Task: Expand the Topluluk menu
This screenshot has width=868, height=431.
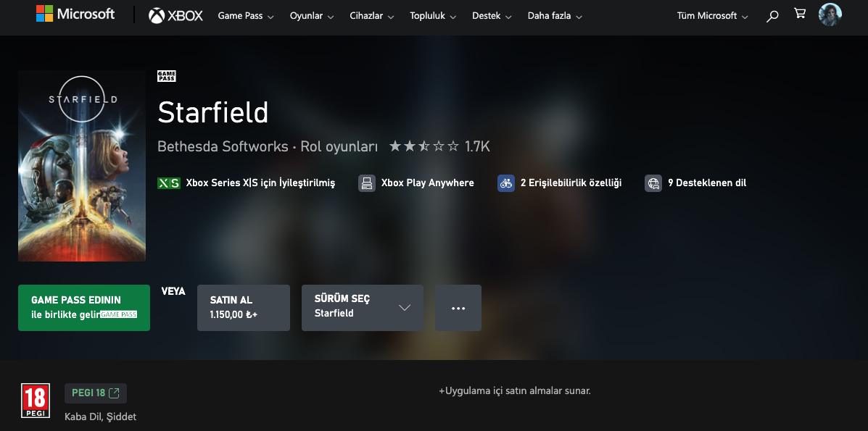Action: click(x=433, y=16)
